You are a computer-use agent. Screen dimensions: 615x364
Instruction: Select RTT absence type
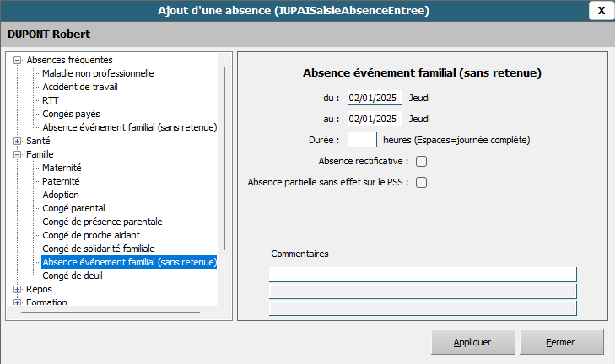click(51, 100)
